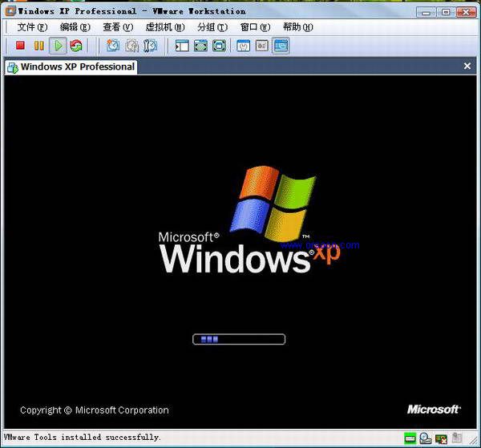
Task: Click the green Power On play button
Action: 58,46
